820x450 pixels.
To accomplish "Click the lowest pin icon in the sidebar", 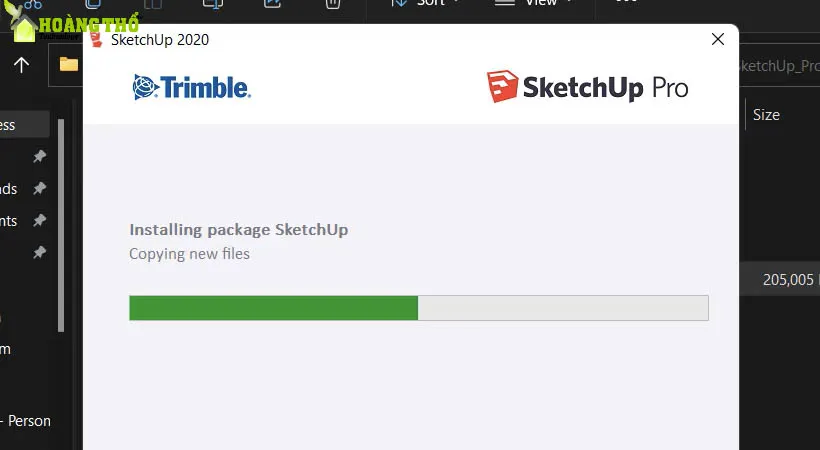I will point(39,252).
